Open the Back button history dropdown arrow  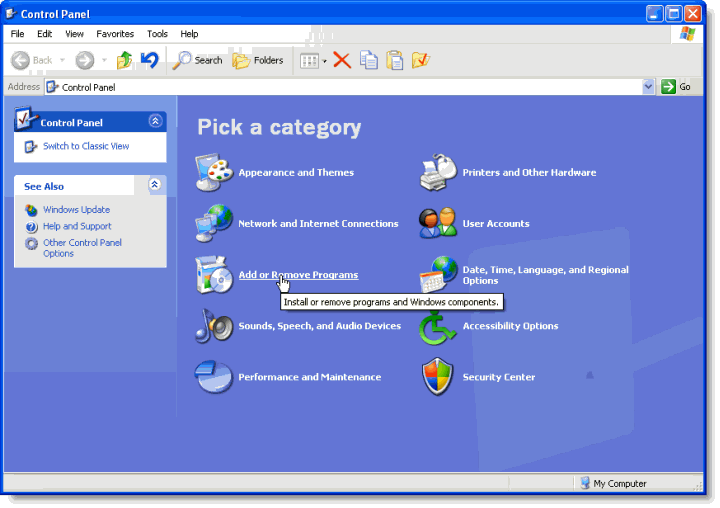coord(62,61)
